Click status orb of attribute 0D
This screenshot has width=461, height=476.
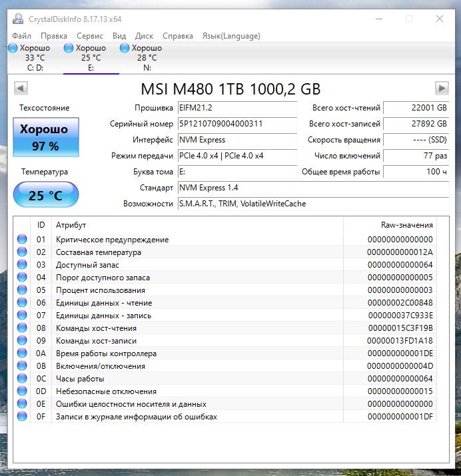pyautogui.click(x=22, y=391)
